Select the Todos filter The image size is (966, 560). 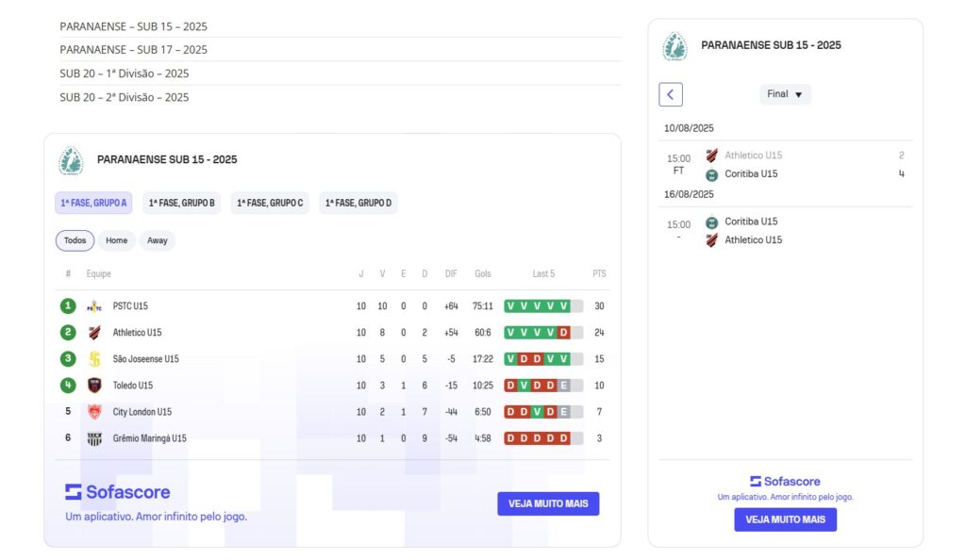coord(75,240)
